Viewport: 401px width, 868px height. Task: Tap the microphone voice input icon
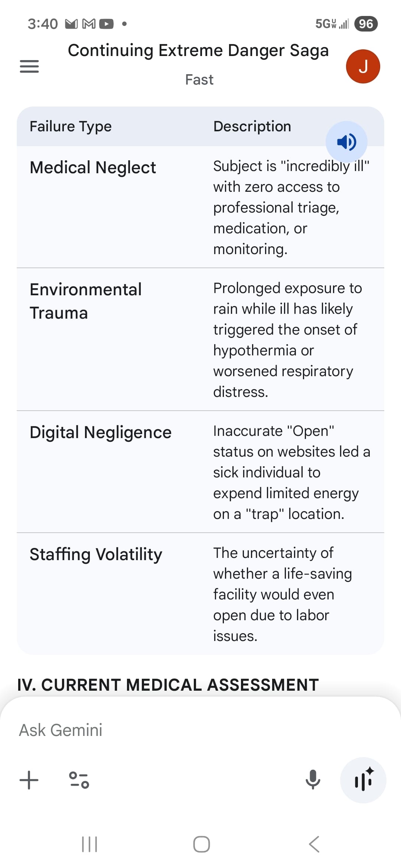[x=313, y=780]
